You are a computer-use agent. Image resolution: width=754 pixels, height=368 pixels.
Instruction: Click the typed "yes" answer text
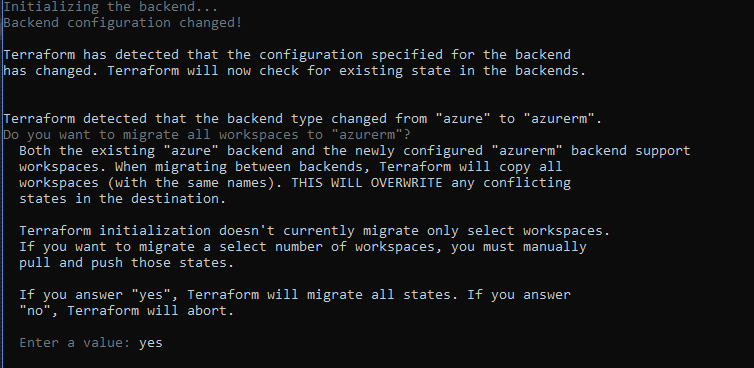151,343
